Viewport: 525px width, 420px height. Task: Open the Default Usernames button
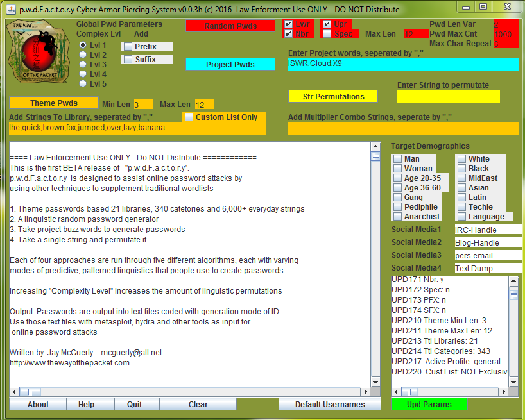click(330, 405)
